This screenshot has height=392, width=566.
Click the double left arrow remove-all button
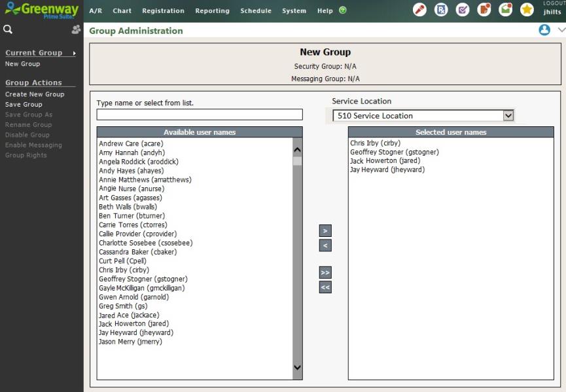tap(325, 287)
